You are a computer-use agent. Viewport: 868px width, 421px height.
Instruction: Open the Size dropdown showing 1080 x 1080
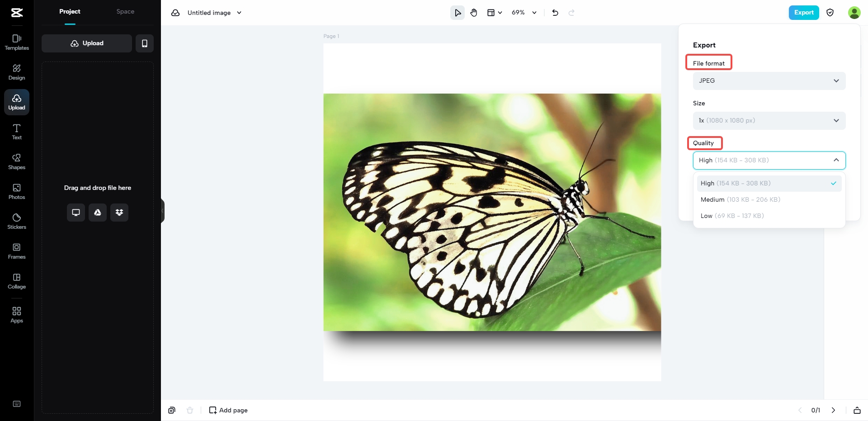[x=769, y=120]
